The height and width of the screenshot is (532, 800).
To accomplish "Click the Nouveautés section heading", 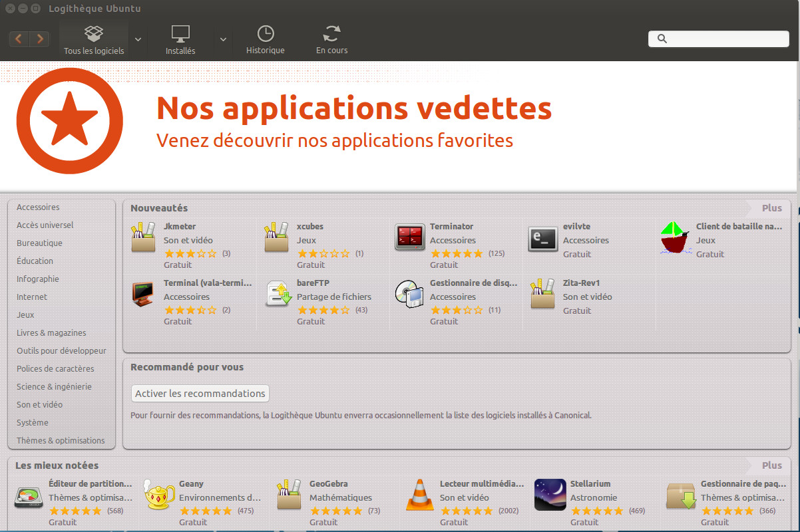I will pos(159,208).
